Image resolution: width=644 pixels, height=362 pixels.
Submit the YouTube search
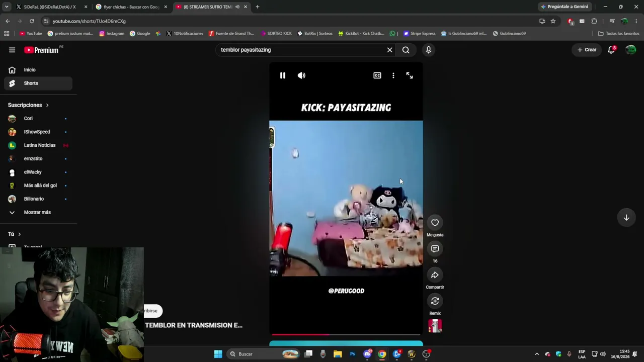tap(406, 50)
